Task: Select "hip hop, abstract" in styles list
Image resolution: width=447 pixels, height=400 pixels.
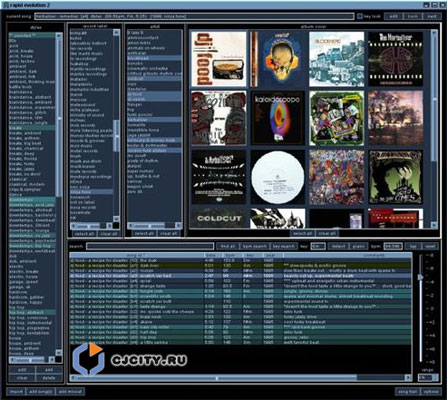Action: (x=32, y=313)
